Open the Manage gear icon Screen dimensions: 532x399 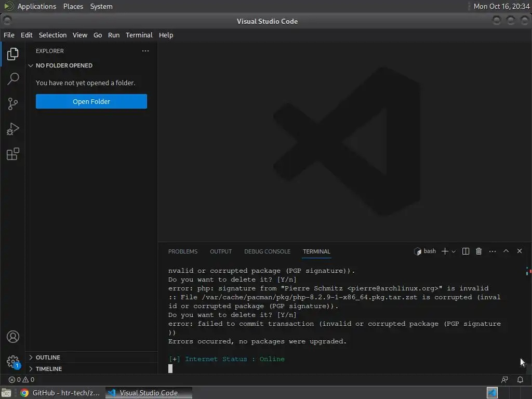[x=12, y=362]
